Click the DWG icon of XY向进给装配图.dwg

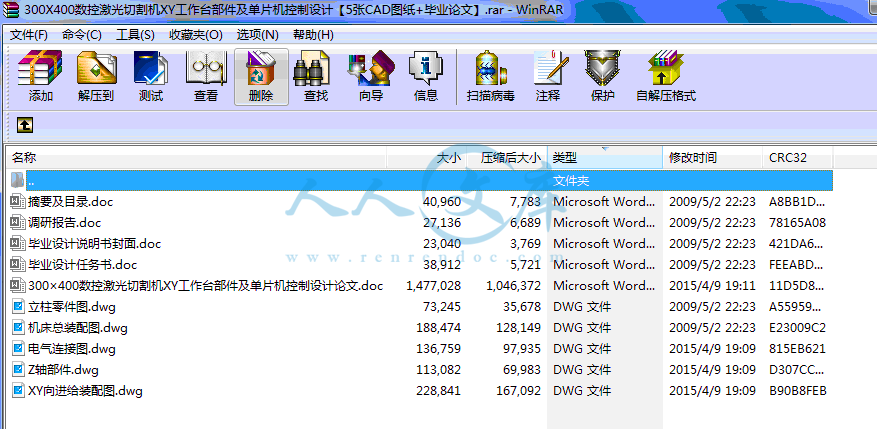point(18,390)
